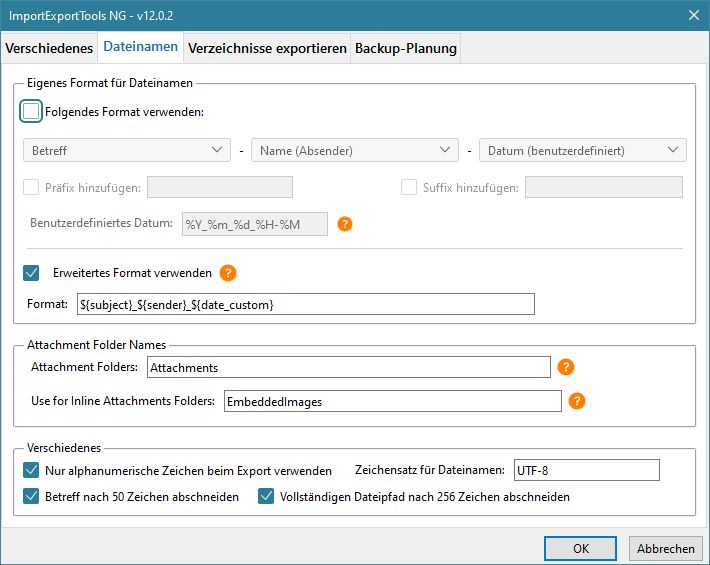
Task: Go to the Backup-Planung tab
Action: click(x=406, y=48)
